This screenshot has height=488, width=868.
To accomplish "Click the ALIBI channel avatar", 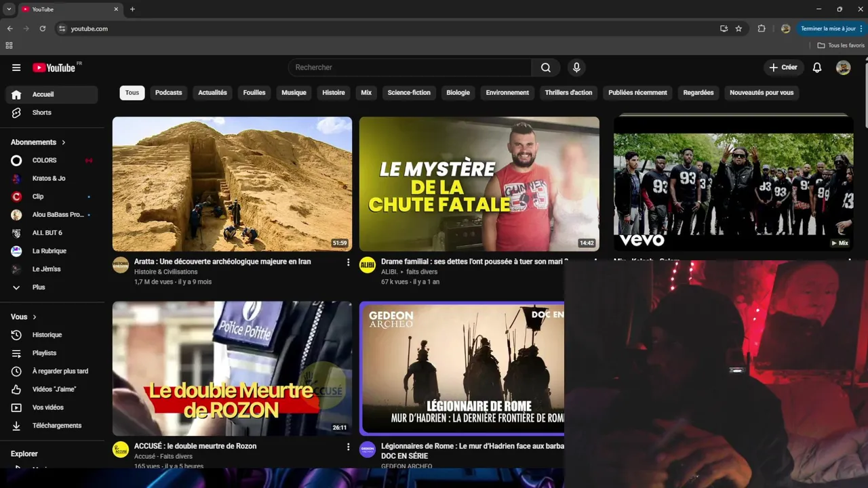I will point(368,265).
